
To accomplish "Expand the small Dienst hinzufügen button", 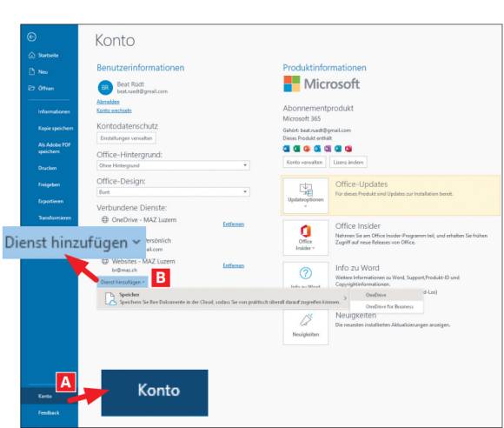I will tap(123, 282).
